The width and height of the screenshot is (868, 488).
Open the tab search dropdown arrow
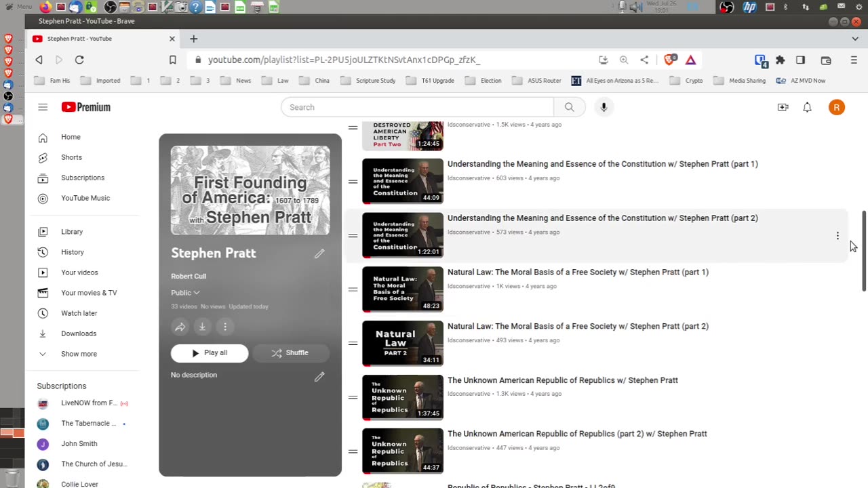(855, 39)
